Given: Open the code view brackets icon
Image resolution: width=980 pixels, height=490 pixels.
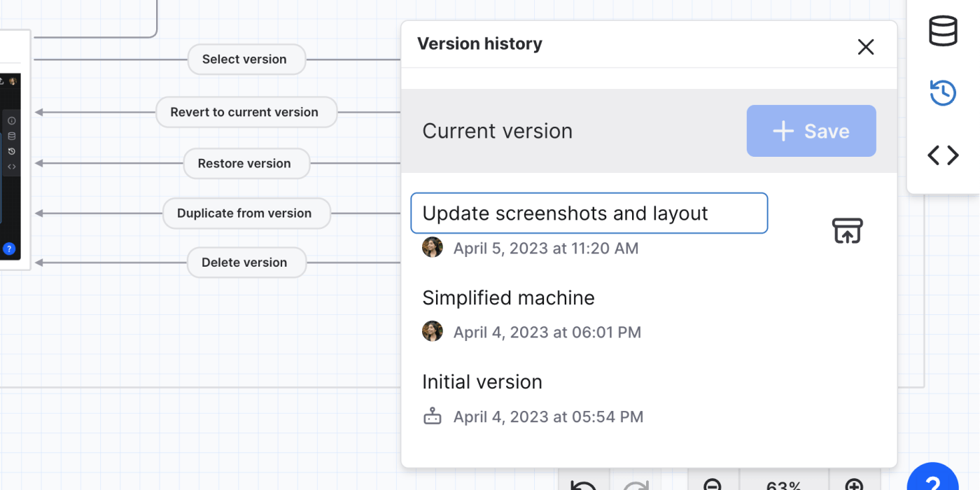Looking at the screenshot, I should 942,155.
